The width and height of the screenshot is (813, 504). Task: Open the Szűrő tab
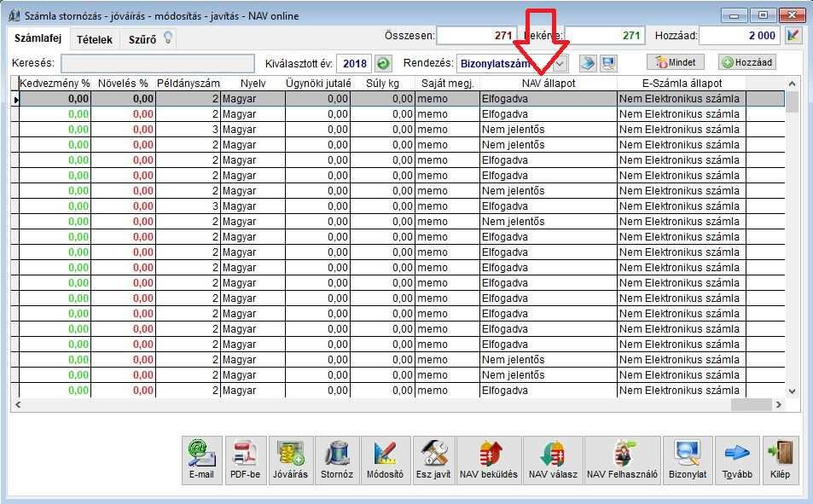pos(142,39)
